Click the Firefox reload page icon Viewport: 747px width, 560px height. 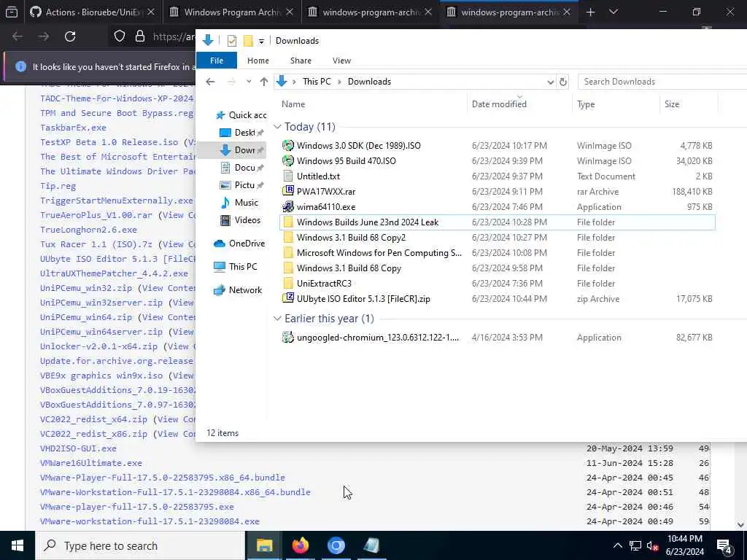click(70, 36)
